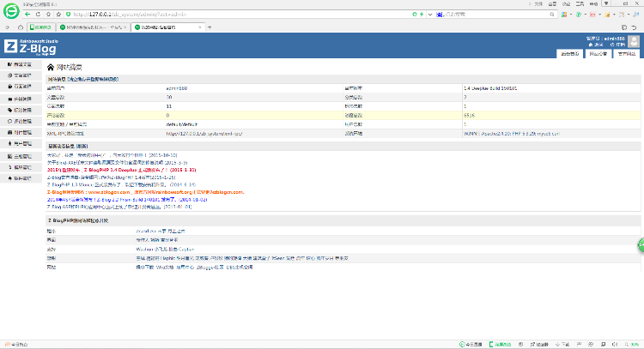This screenshot has width=644, height=349.
Task: Select the admin888 value in site info
Action: (177, 88)
